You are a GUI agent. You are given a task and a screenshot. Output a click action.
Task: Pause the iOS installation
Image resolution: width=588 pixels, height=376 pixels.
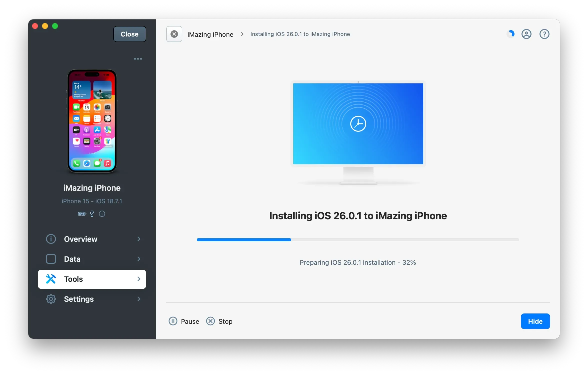pos(184,321)
